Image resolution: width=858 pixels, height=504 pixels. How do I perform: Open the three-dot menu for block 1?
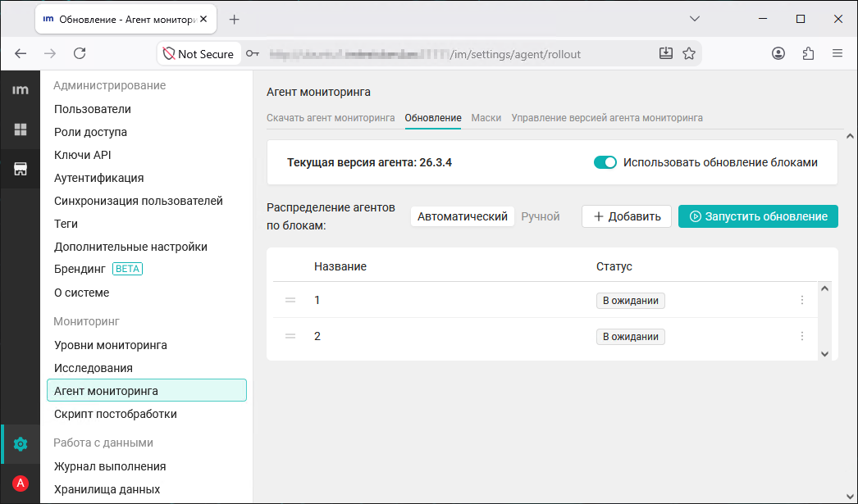pyautogui.click(x=802, y=300)
